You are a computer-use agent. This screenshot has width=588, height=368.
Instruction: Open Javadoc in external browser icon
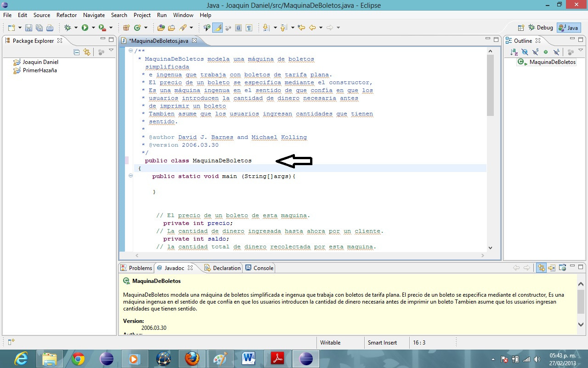click(561, 268)
